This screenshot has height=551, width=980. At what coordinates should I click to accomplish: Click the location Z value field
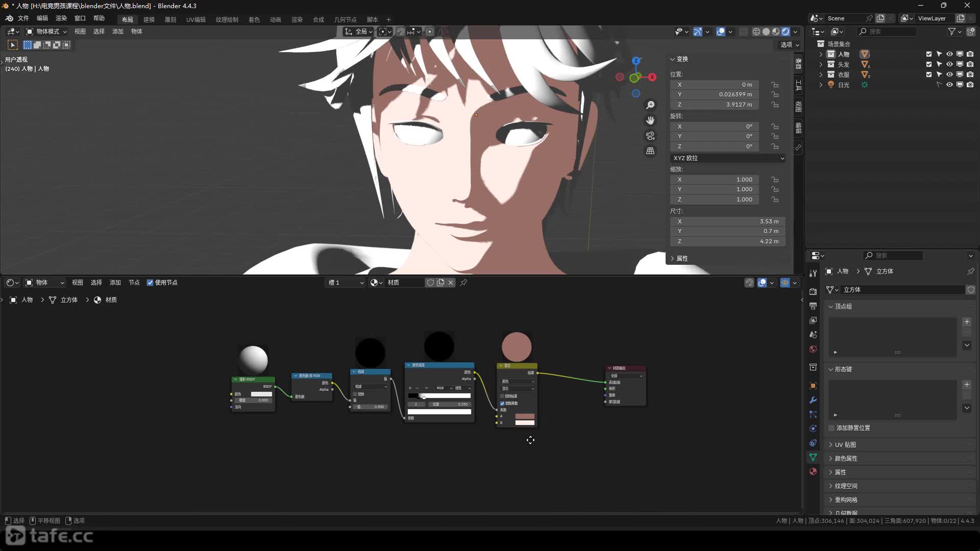[714, 105]
